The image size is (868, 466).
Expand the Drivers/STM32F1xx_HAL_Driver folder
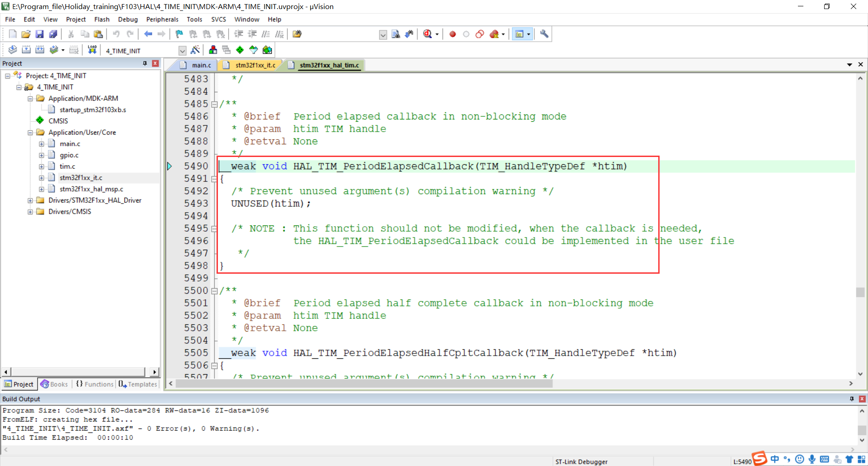point(30,200)
